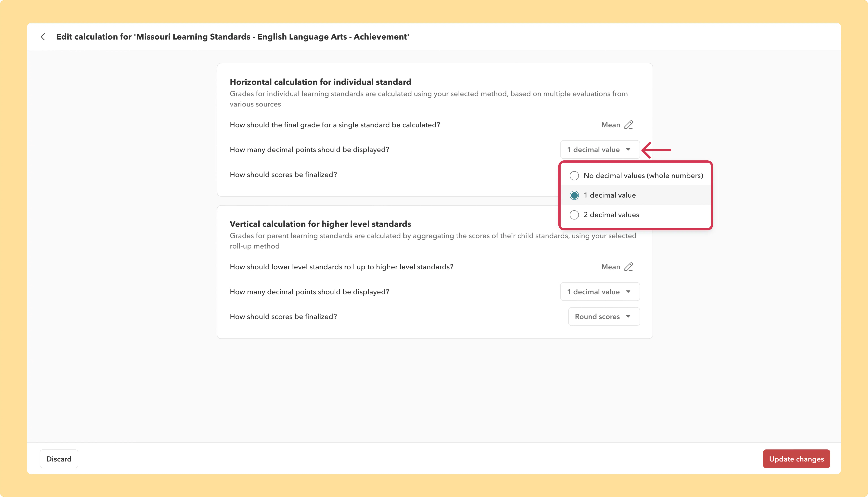
Task: Click the Discard button
Action: 59,459
